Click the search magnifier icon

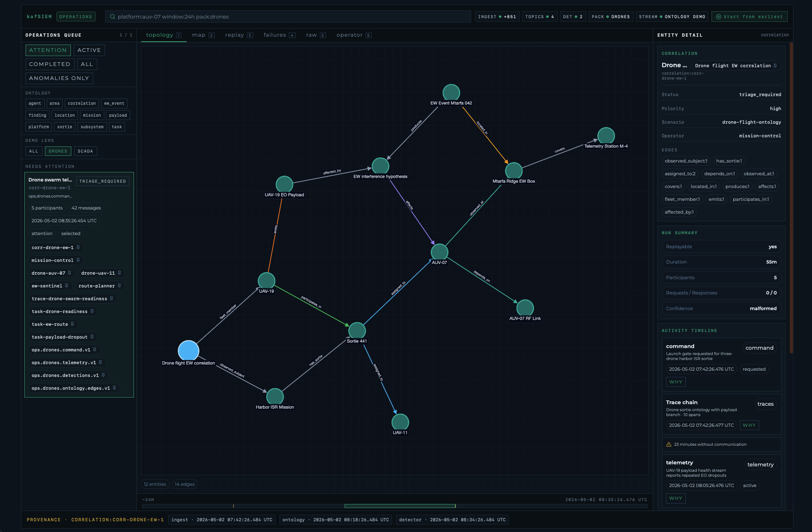[x=112, y=16]
